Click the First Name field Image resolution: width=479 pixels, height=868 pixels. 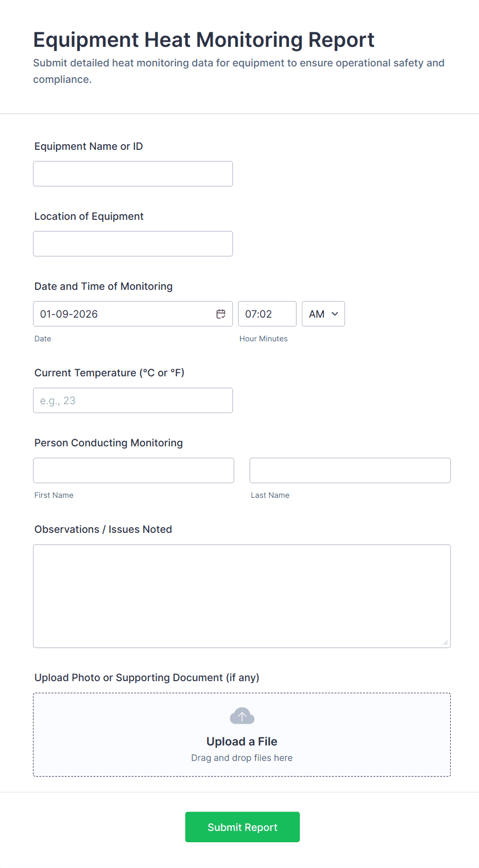pyautogui.click(x=133, y=470)
